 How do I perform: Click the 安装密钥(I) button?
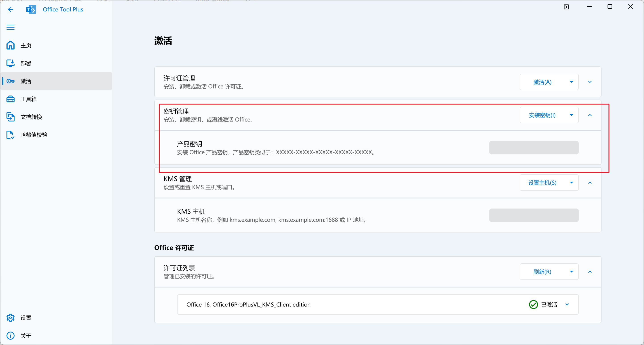(542, 115)
